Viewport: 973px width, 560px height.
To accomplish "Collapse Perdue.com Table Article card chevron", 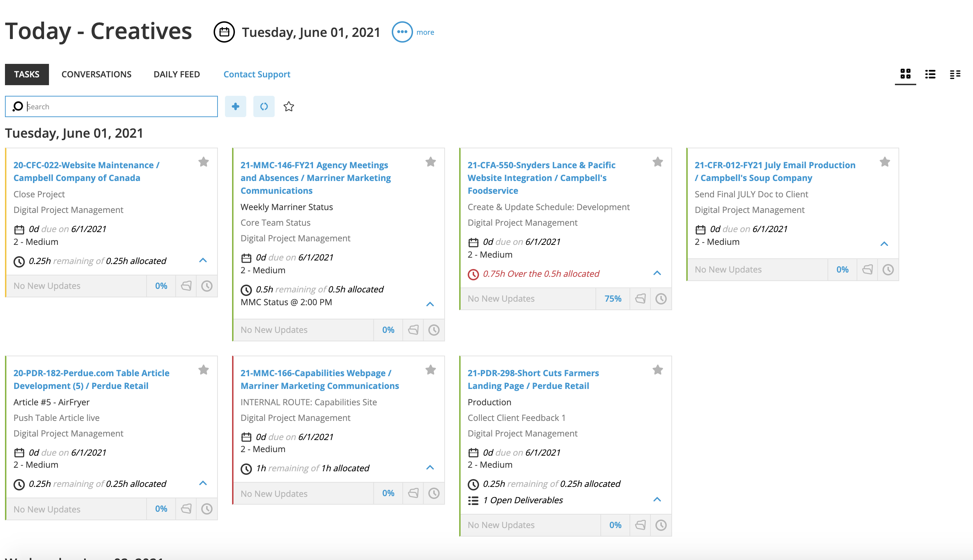I will [203, 483].
